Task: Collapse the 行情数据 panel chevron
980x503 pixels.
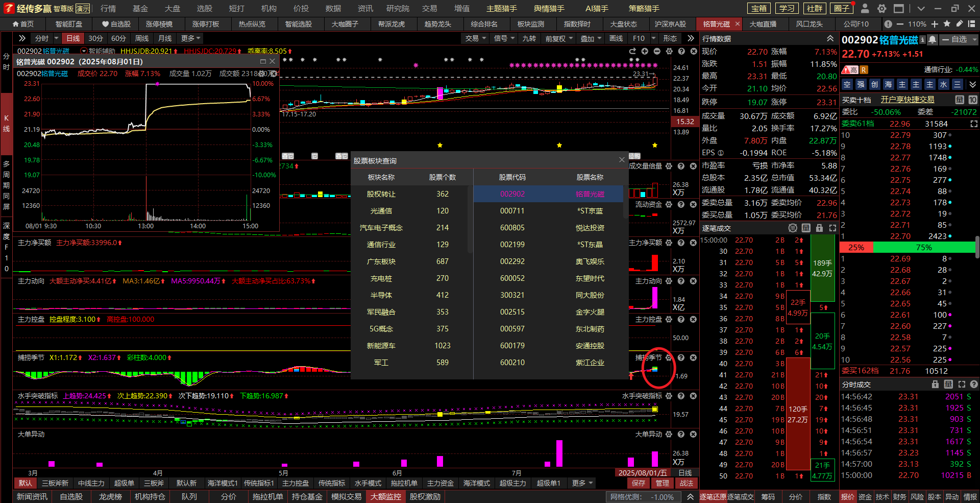Action: (830, 38)
